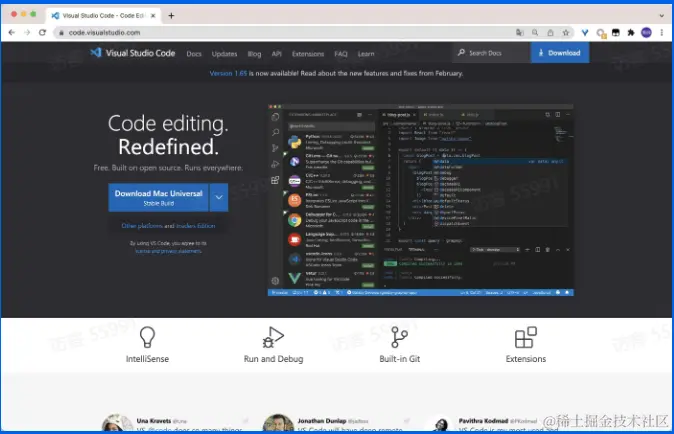The width and height of the screenshot is (674, 434).
Task: Click the 'Code editing. Redefined.' headline
Action: coord(168,135)
